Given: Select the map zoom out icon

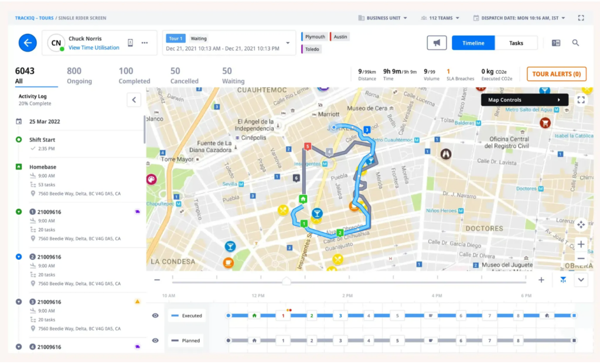Looking at the screenshot, I should point(581,258).
